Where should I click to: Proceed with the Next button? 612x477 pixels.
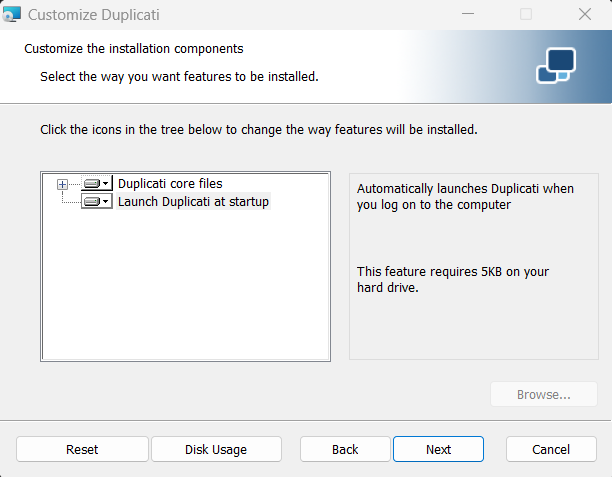(438, 449)
